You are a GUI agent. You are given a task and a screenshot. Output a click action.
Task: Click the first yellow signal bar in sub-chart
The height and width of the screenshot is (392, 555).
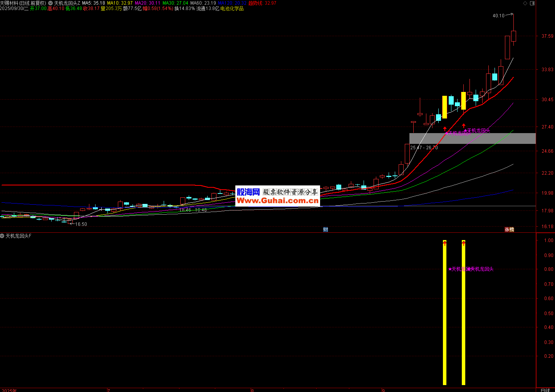(444, 315)
